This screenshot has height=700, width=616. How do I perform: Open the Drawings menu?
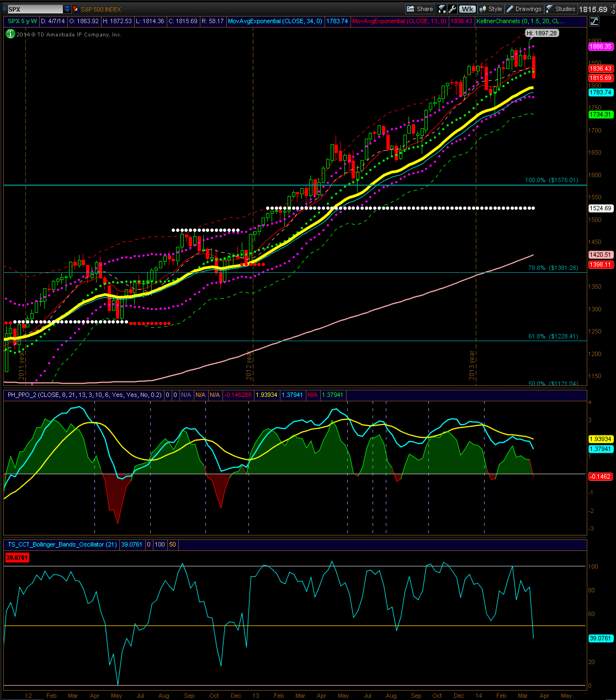coord(524,9)
